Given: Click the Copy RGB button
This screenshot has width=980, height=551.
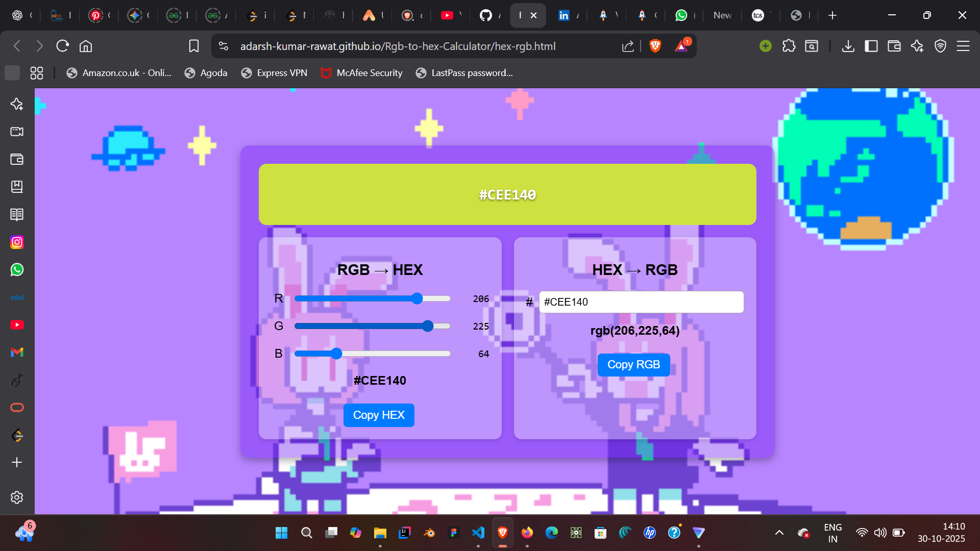Looking at the screenshot, I should click(633, 365).
